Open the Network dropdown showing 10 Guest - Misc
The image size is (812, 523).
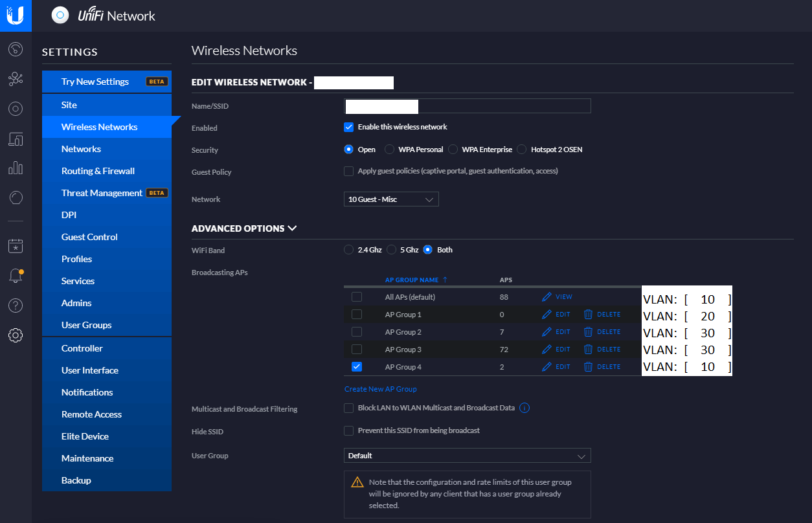tap(390, 199)
